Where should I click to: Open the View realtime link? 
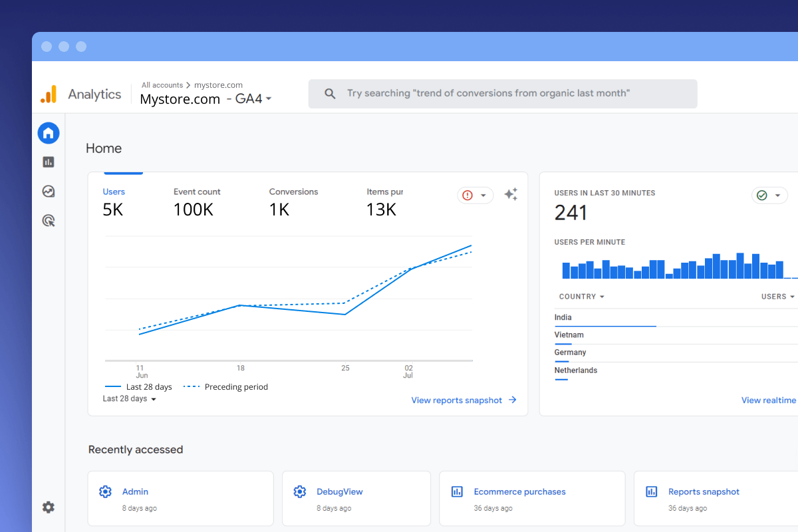pyautogui.click(x=769, y=400)
